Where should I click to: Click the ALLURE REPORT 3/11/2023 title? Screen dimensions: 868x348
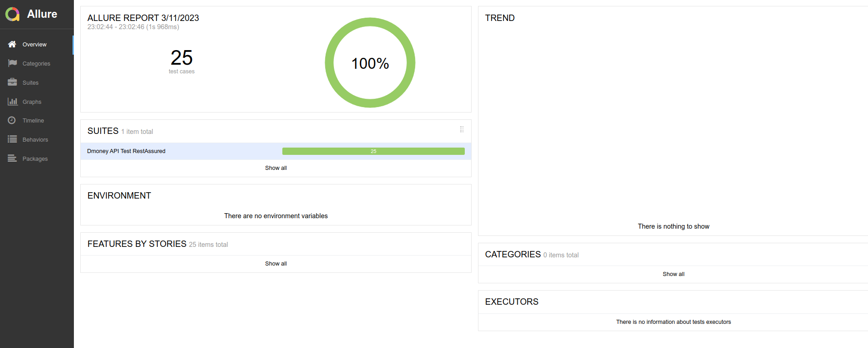(x=143, y=18)
